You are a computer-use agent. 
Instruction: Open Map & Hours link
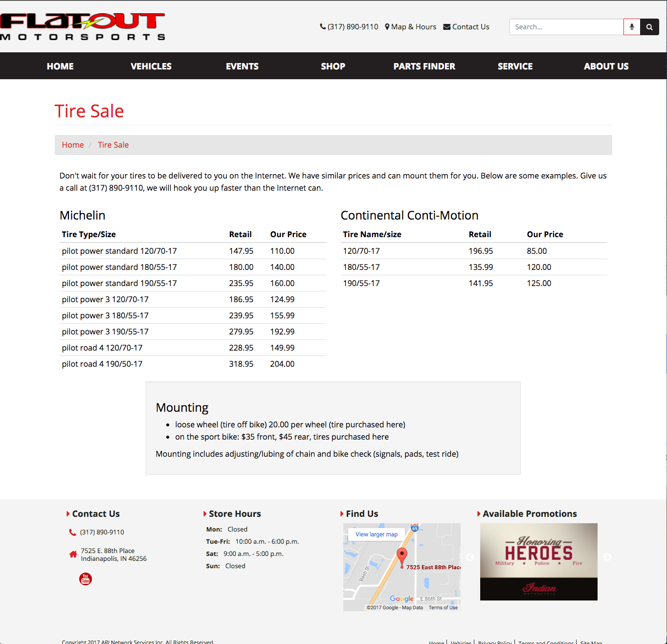click(x=411, y=27)
